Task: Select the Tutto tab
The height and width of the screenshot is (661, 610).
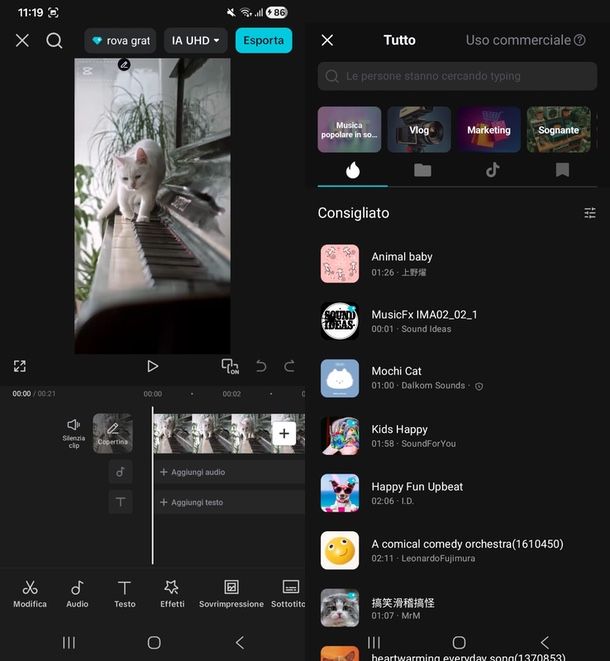Action: pyautogui.click(x=399, y=40)
